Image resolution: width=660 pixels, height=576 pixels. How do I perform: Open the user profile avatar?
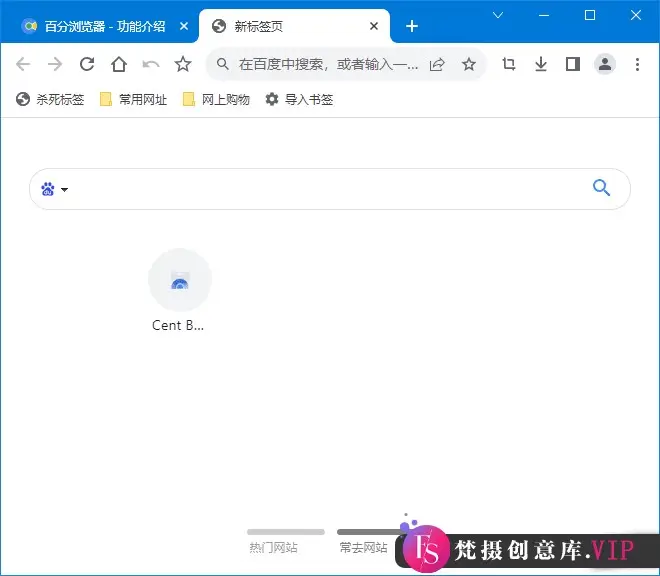point(605,64)
